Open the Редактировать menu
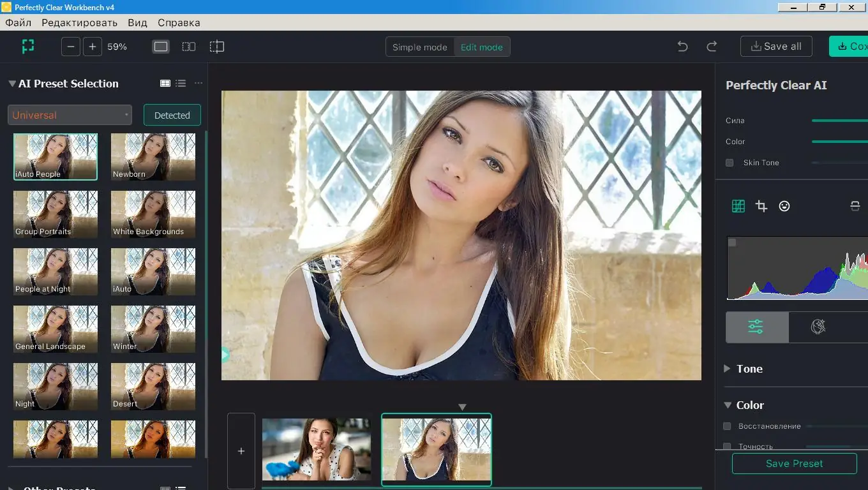The height and width of the screenshot is (490, 868). [x=79, y=22]
